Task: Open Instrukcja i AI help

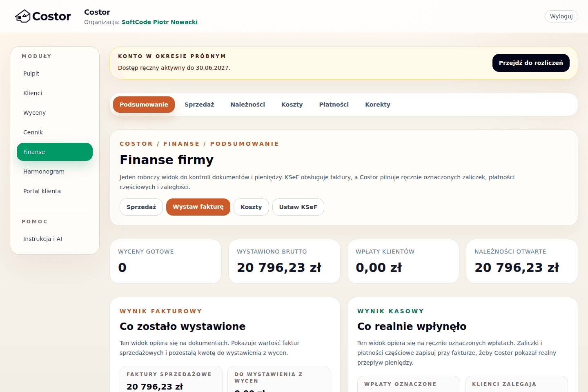Action: click(x=55, y=239)
